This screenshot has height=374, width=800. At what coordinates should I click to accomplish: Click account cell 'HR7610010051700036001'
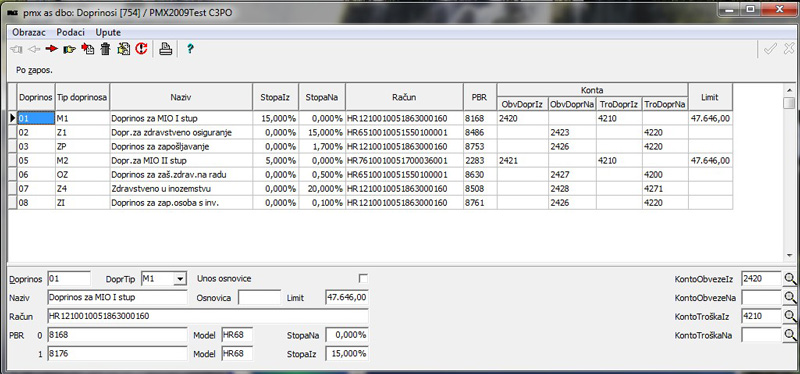click(404, 161)
